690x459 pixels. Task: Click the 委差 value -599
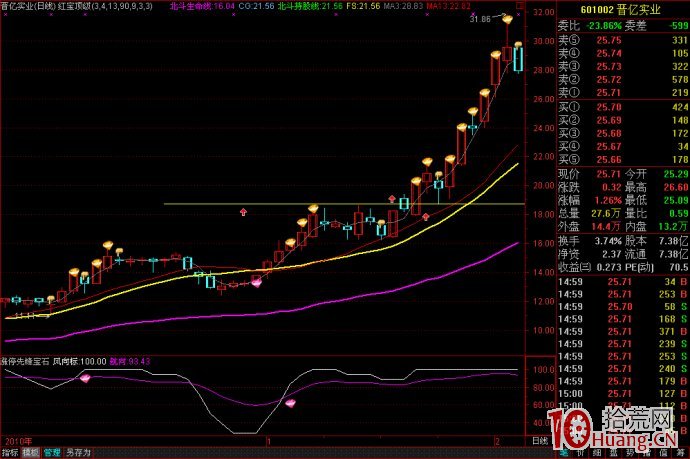pyautogui.click(x=678, y=26)
